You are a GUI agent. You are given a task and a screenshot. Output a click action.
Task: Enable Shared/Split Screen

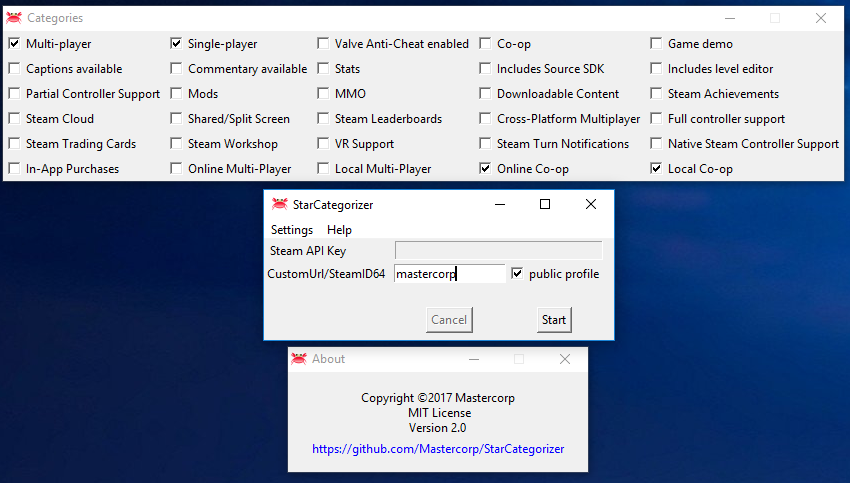point(176,118)
